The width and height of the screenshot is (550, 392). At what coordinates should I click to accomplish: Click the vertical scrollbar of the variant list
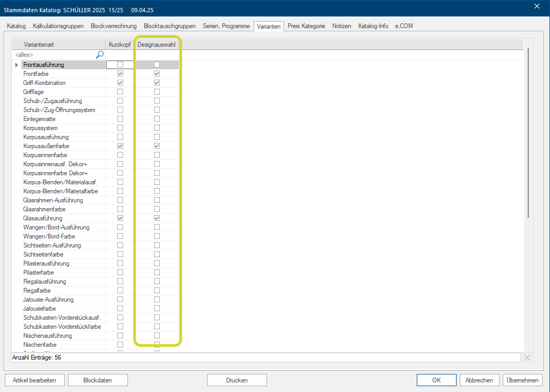(528, 133)
